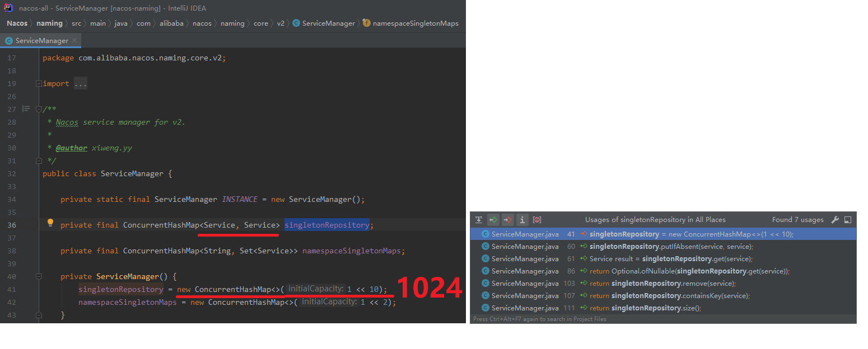Click the intention light bulb on line 36
868x349 pixels.
tap(50, 223)
